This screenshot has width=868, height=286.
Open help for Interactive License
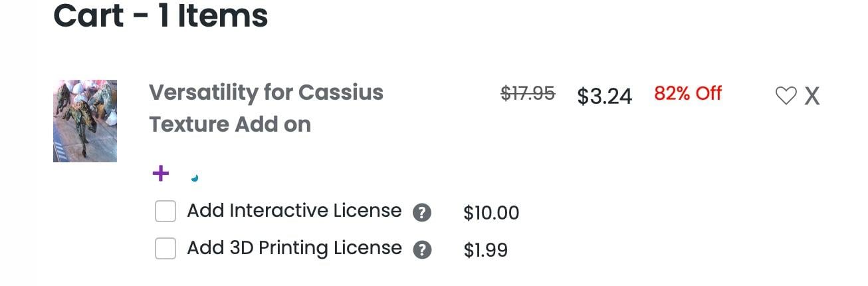pos(422,213)
